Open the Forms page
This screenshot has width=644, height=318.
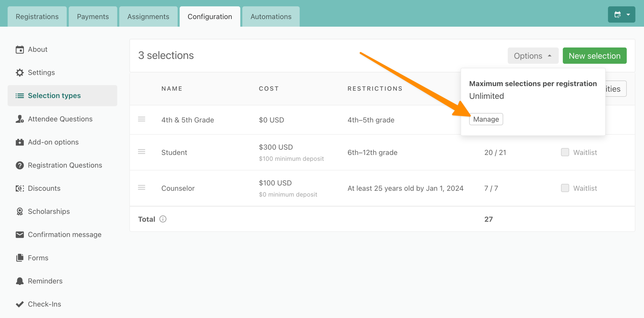[62, 258]
